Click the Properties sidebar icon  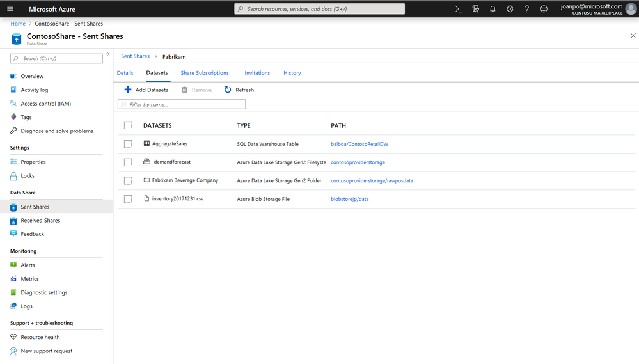[x=13, y=162]
